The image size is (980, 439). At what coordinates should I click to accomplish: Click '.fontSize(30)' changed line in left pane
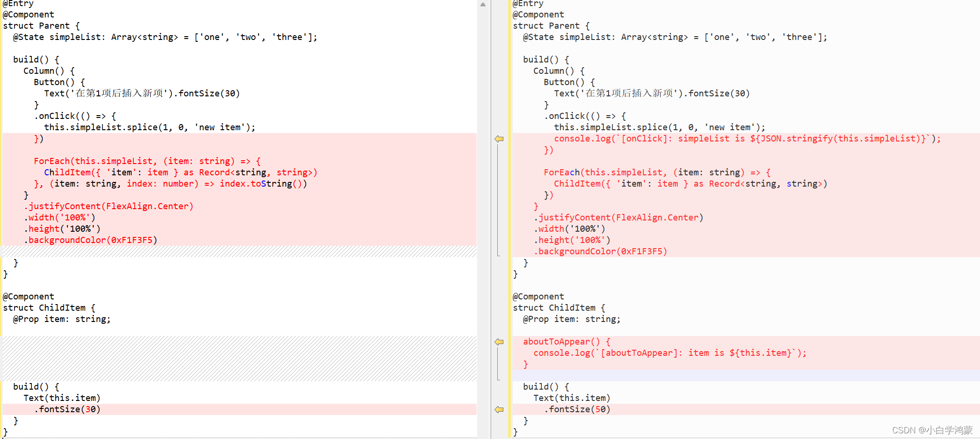click(67, 409)
